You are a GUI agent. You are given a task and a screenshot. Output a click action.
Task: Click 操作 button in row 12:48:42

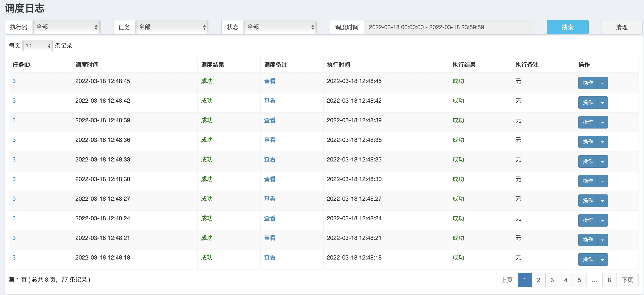[x=588, y=103]
